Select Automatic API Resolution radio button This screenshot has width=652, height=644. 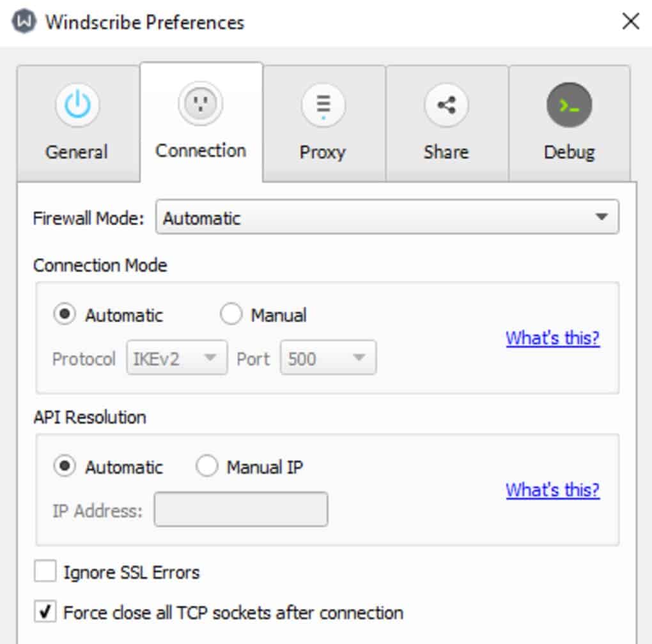[64, 466]
